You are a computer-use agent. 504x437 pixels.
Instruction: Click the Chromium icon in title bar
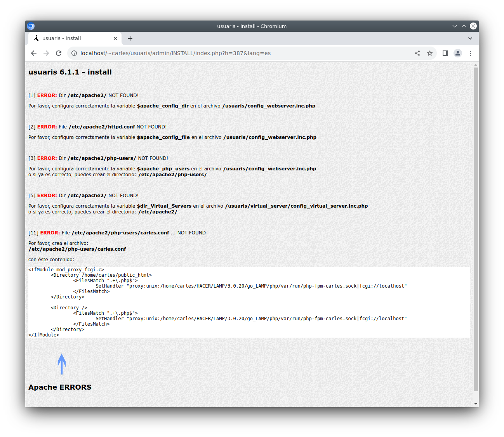(31, 26)
